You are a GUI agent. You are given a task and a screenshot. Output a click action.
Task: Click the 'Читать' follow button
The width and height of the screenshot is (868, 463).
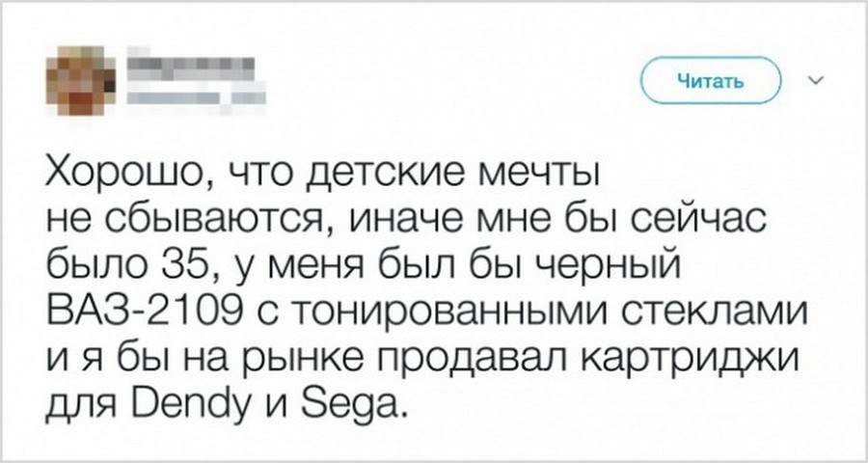[x=710, y=80]
